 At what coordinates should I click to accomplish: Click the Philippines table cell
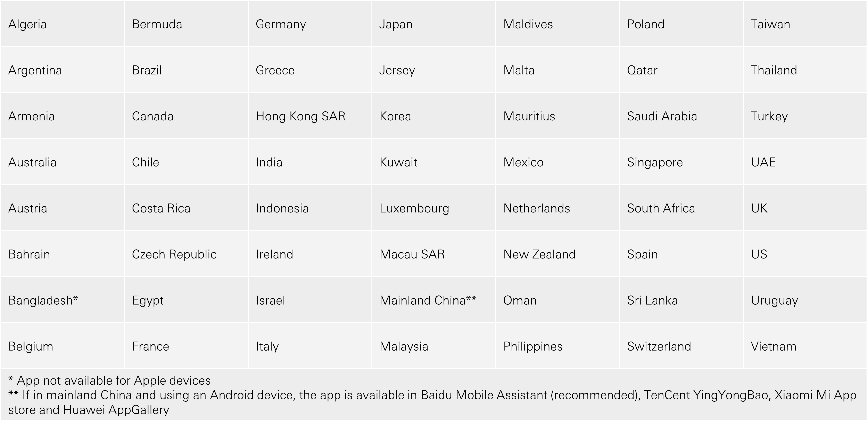click(x=557, y=346)
